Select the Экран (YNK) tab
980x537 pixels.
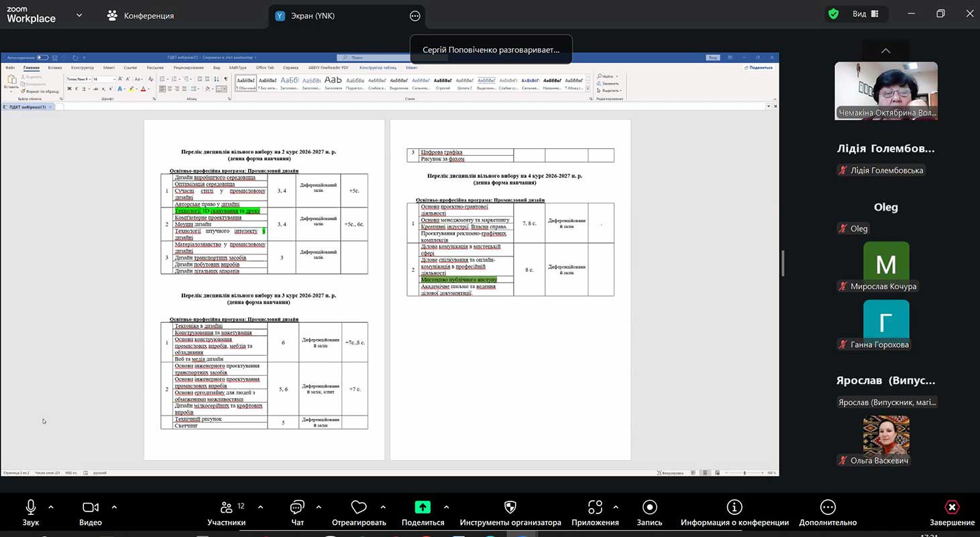point(314,15)
